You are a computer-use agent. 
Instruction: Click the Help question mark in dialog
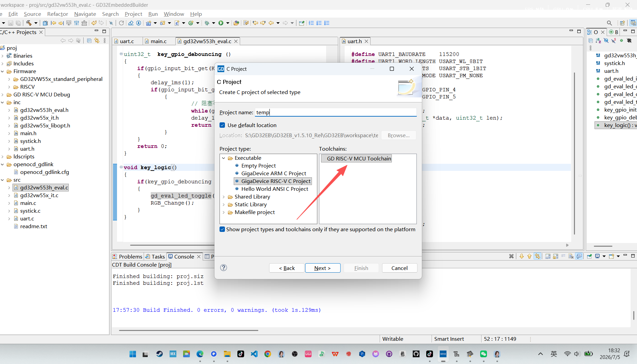tap(223, 268)
